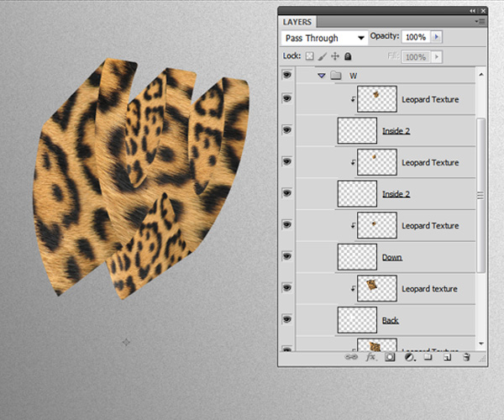The width and height of the screenshot is (504, 420).
Task: Lock position using the move-arrows icon
Action: 335,56
